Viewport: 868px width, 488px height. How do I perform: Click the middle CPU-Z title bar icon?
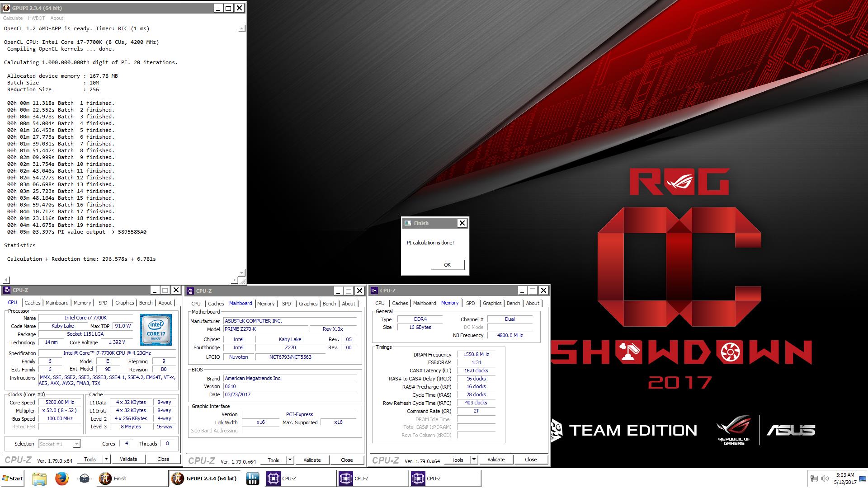(190, 291)
